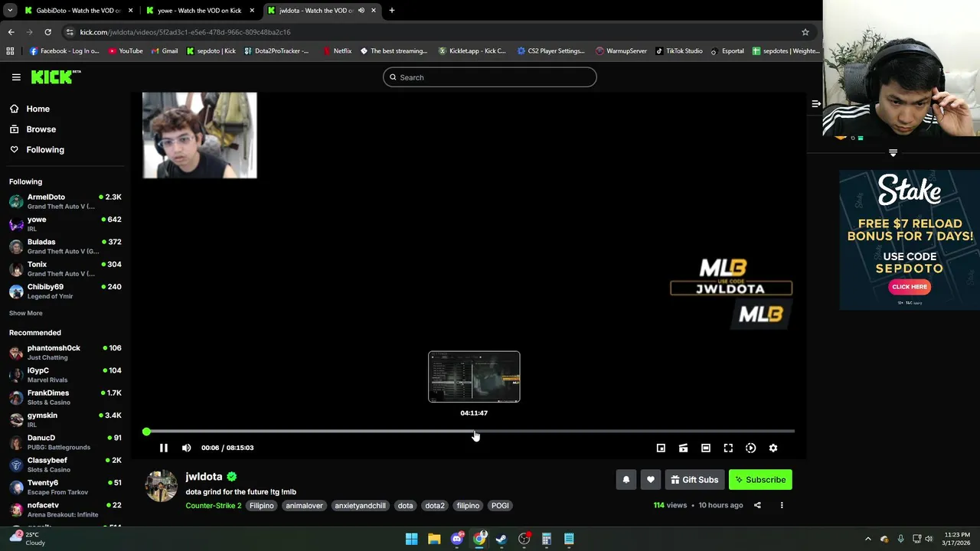Open Steam from the taskbar
The image size is (980, 551).
pyautogui.click(x=501, y=539)
